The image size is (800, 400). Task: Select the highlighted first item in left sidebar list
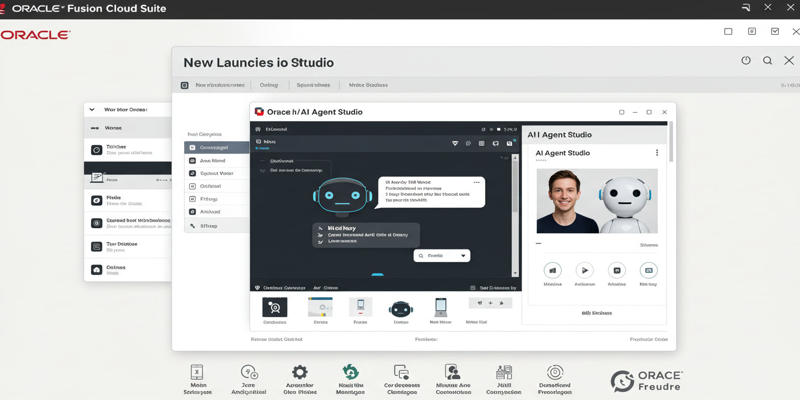tap(216, 147)
